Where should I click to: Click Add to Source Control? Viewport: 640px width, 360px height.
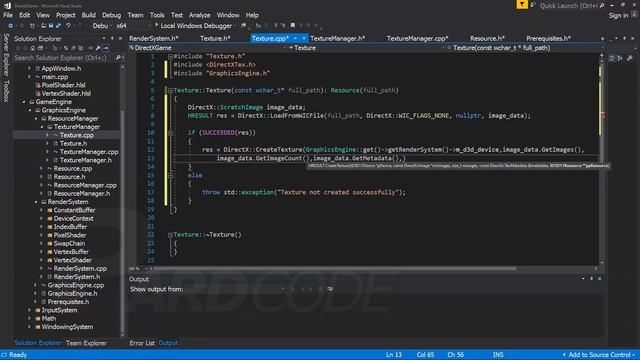pos(599,355)
